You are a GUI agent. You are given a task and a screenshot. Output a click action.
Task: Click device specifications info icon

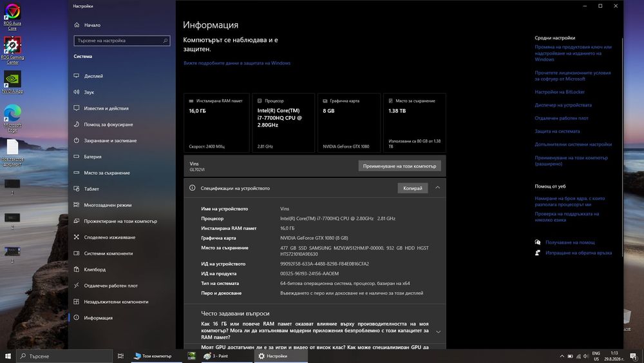[x=192, y=188]
